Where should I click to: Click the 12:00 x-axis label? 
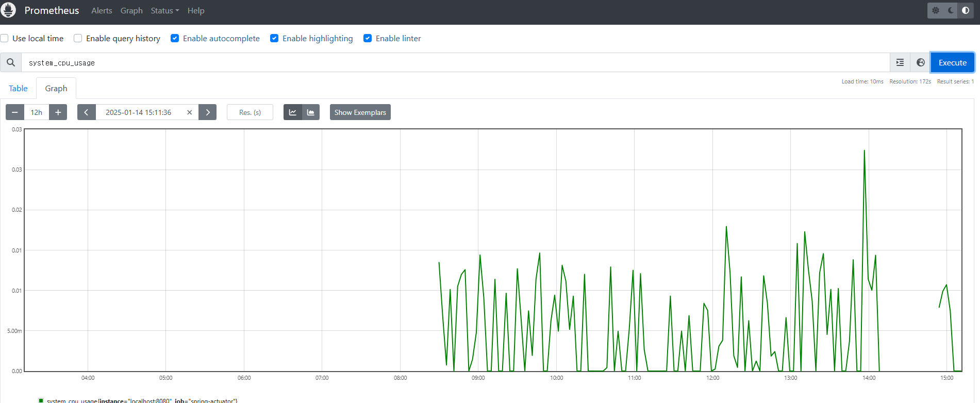click(712, 378)
